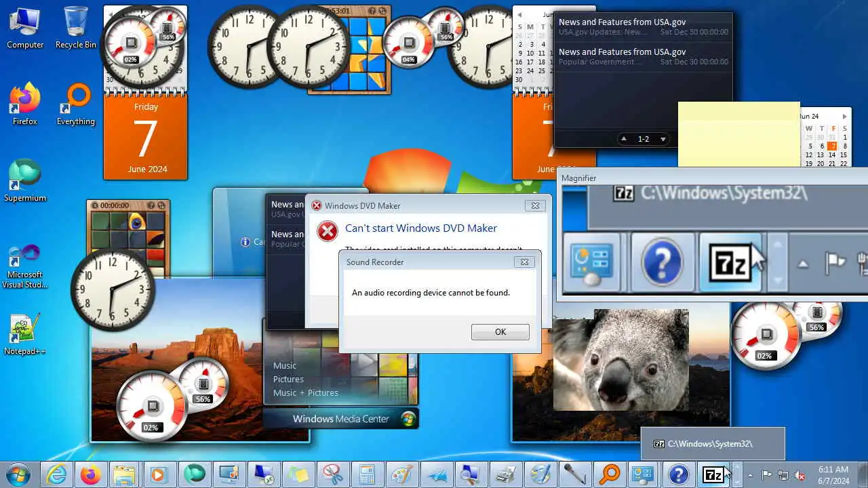The height and width of the screenshot is (488, 868).
Task: Click the bird eye tile in picture puzzle
Action: 137,221
